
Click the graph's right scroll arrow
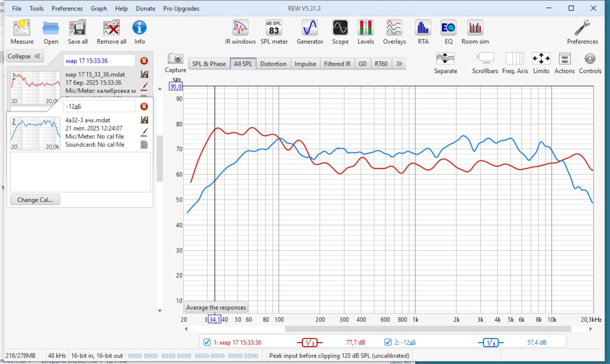coord(591,329)
